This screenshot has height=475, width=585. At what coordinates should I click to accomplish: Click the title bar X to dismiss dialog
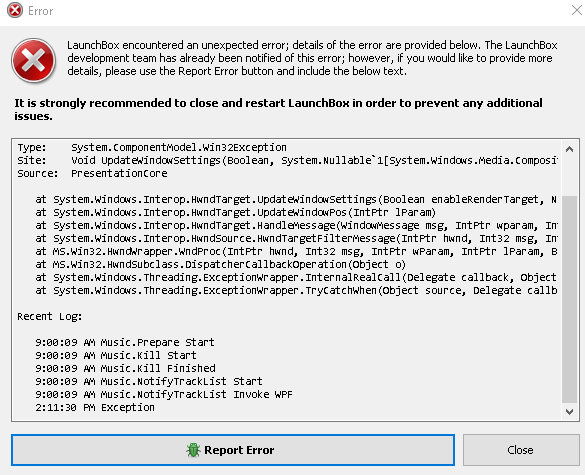[577, 10]
